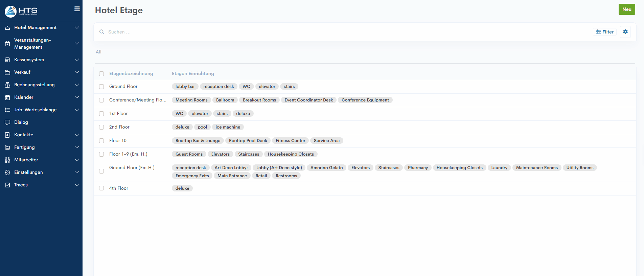The height and width of the screenshot is (276, 644).
Task: Click the hamburger menu icon in sidebar
Action: point(77,9)
